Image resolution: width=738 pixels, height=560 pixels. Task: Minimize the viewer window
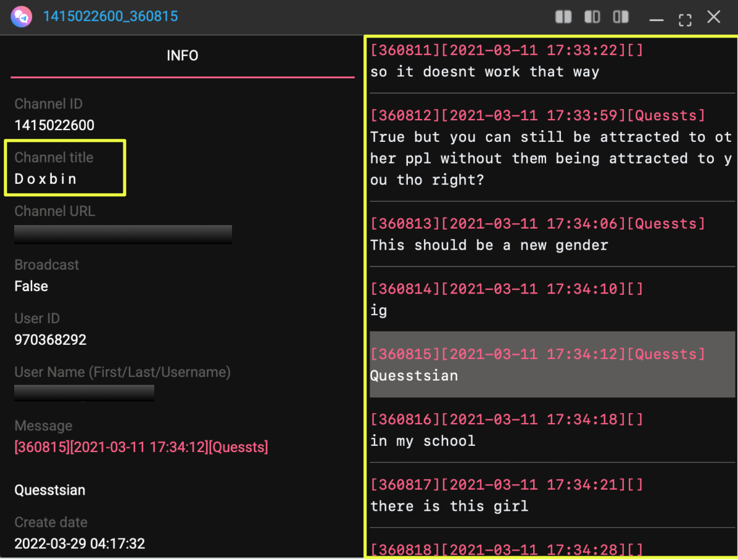[x=656, y=19]
